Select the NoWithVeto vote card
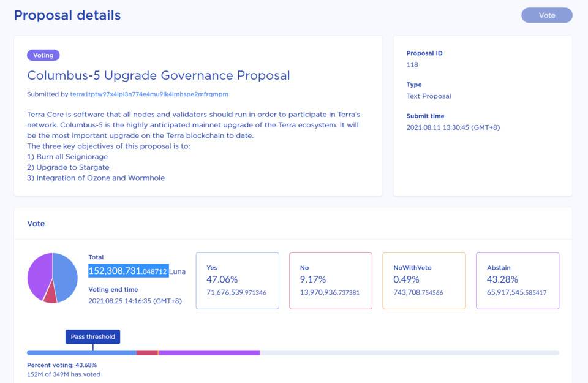The image size is (588, 383). (x=424, y=281)
